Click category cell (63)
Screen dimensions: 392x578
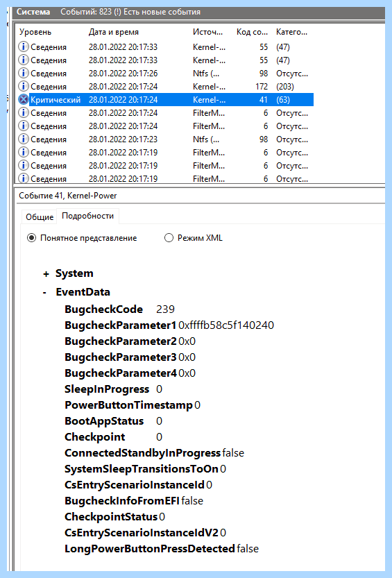(283, 100)
